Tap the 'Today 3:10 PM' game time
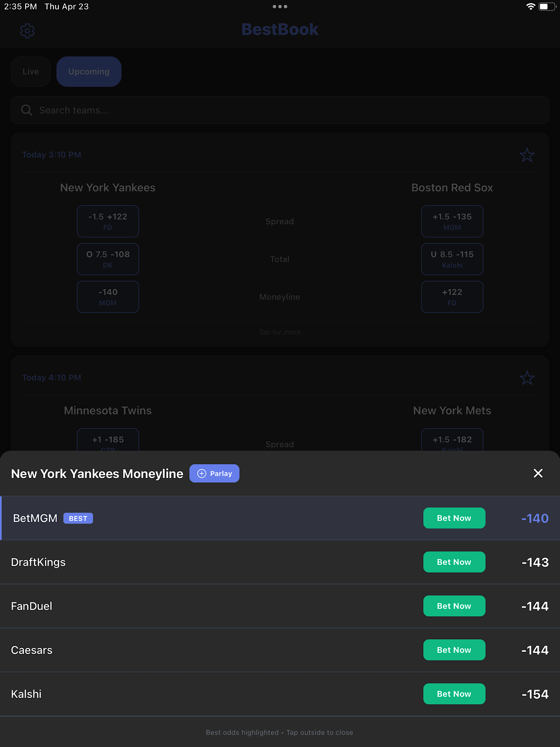The height and width of the screenshot is (747, 560). [52, 155]
